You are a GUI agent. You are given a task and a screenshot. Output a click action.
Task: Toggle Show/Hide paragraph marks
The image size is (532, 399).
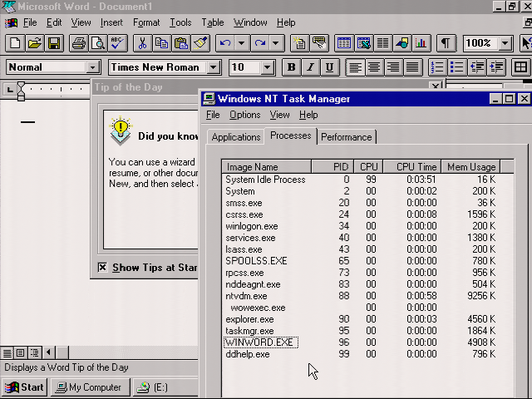point(446,43)
